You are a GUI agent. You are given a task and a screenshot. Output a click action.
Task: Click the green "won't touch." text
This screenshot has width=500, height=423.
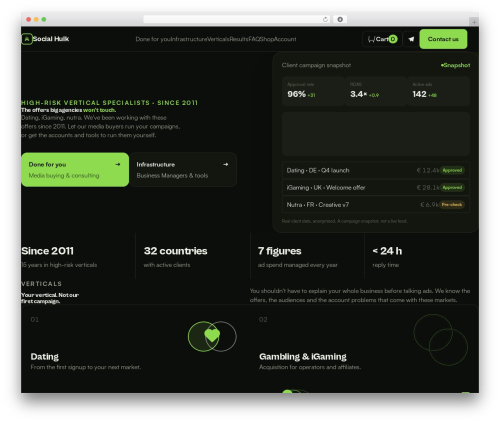tap(99, 110)
